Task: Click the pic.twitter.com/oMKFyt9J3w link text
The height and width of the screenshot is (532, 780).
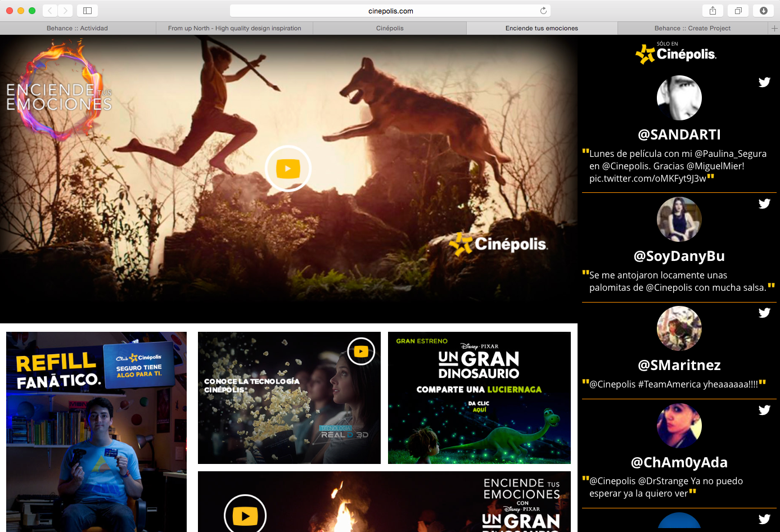Action: click(648, 178)
